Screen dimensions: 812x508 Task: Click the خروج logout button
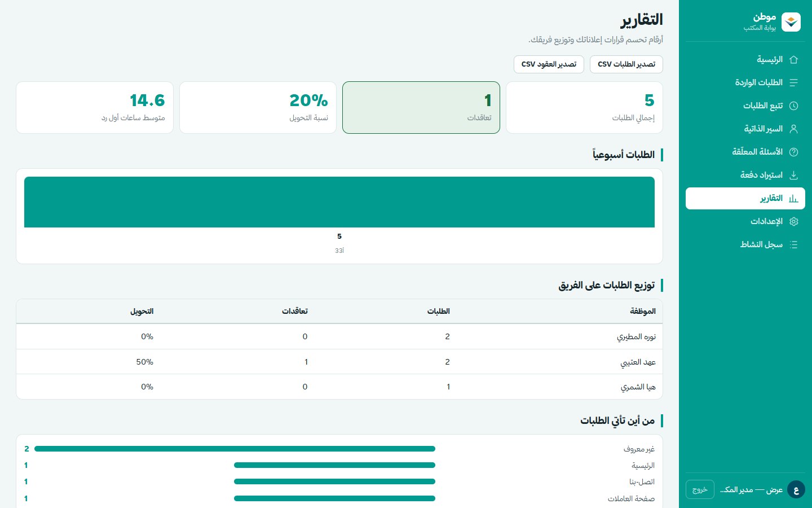700,489
